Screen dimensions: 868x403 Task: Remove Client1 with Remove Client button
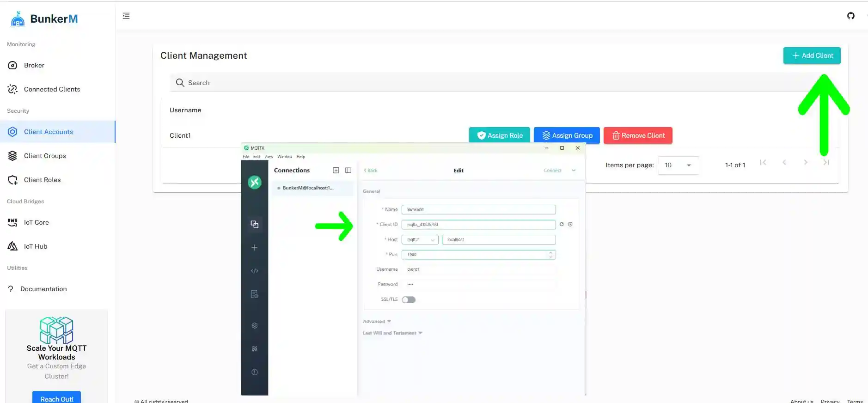coord(638,135)
